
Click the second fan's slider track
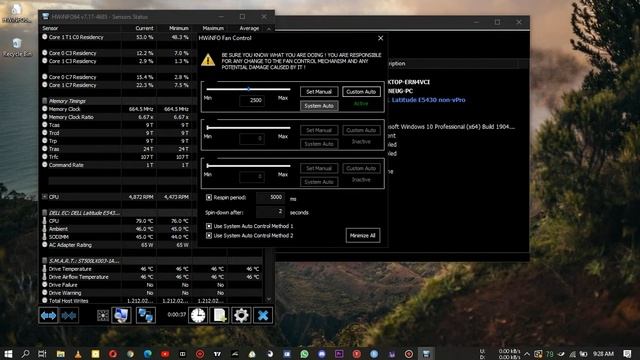[x=249, y=127]
